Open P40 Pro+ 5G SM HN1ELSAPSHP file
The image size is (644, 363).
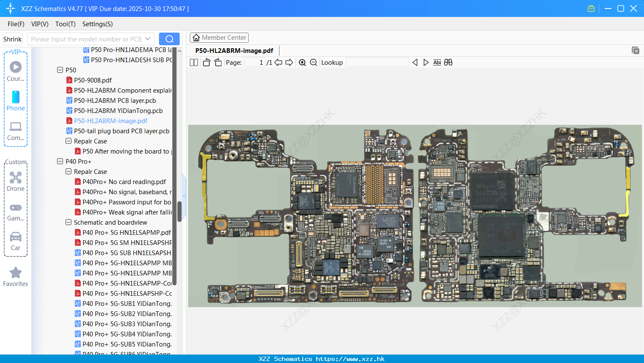pos(123,242)
